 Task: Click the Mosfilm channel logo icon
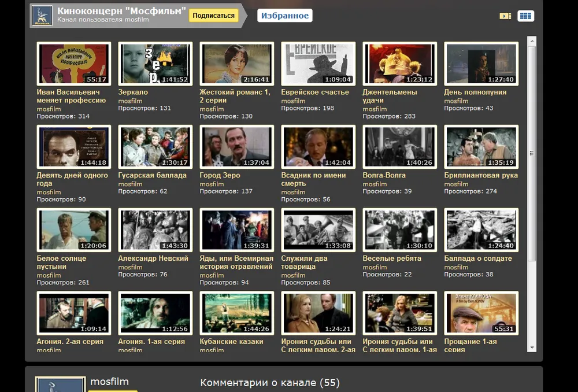(42, 16)
